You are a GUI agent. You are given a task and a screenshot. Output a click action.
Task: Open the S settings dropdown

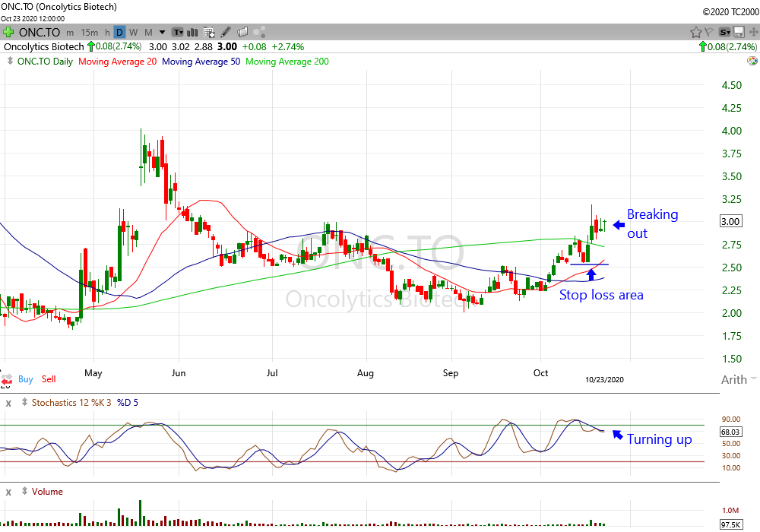(724, 33)
